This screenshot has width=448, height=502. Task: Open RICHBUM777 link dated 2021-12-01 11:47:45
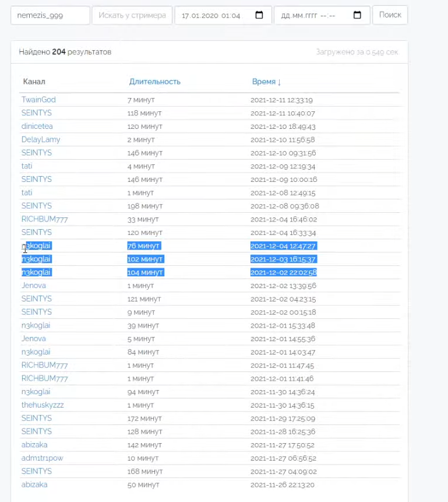click(44, 366)
